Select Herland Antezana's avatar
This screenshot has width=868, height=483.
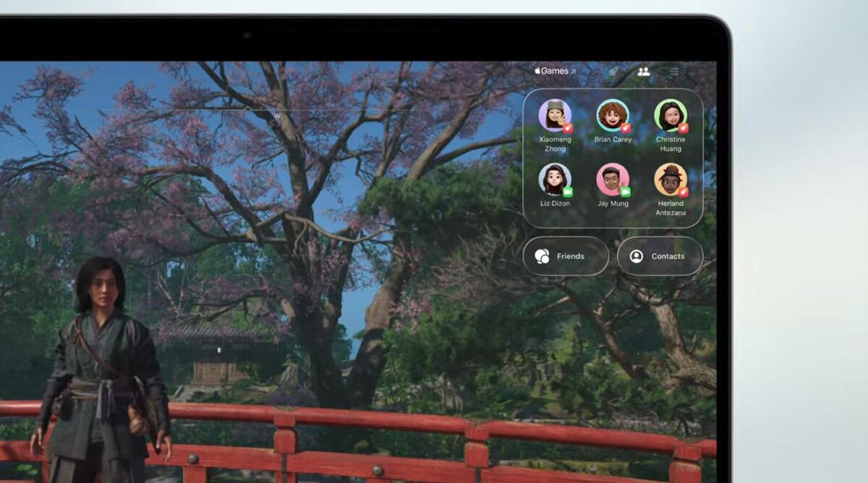[671, 179]
